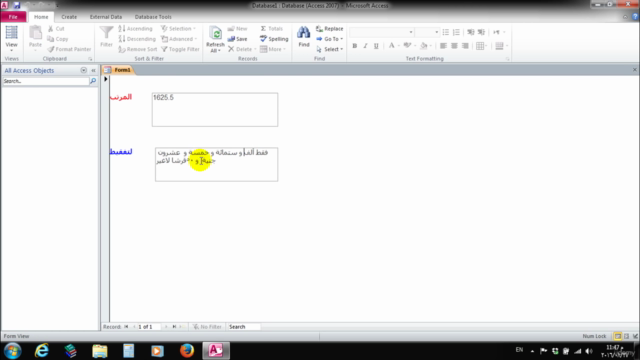Open the Windows Start menu

click(x=13, y=351)
